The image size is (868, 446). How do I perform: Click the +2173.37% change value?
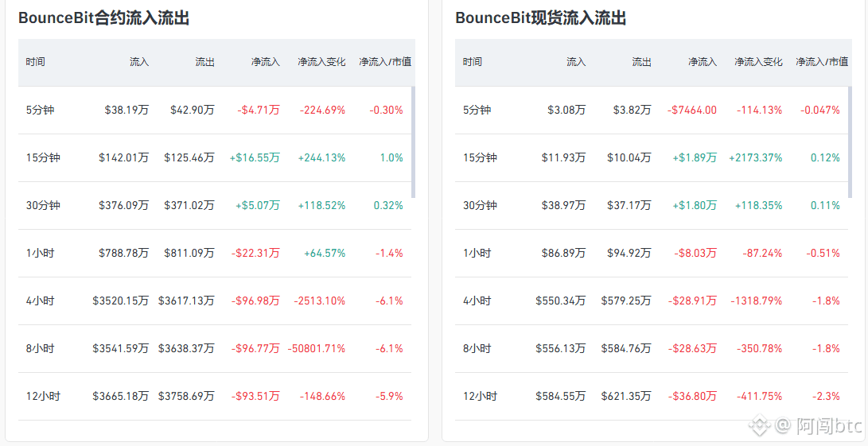(756, 157)
